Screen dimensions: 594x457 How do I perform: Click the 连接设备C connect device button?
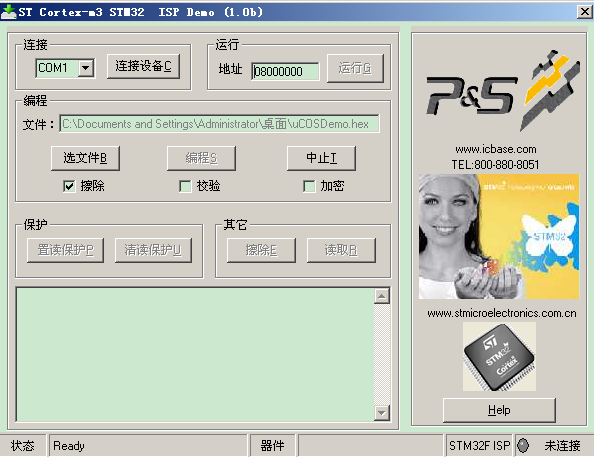143,66
